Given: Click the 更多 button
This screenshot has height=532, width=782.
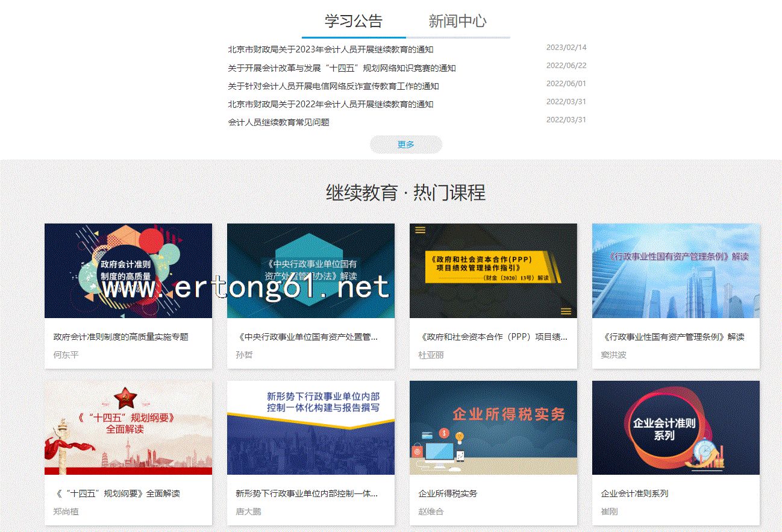Looking at the screenshot, I should pos(405,145).
